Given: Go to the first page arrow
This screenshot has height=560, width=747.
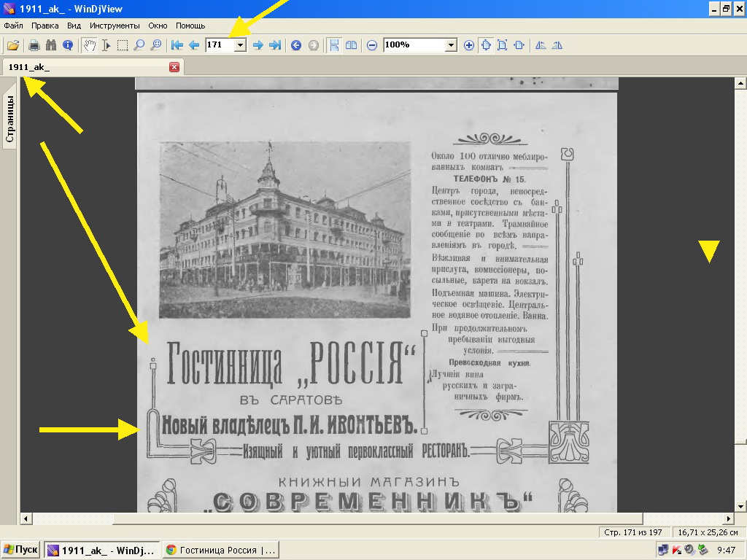Looking at the screenshot, I should pyautogui.click(x=177, y=45).
